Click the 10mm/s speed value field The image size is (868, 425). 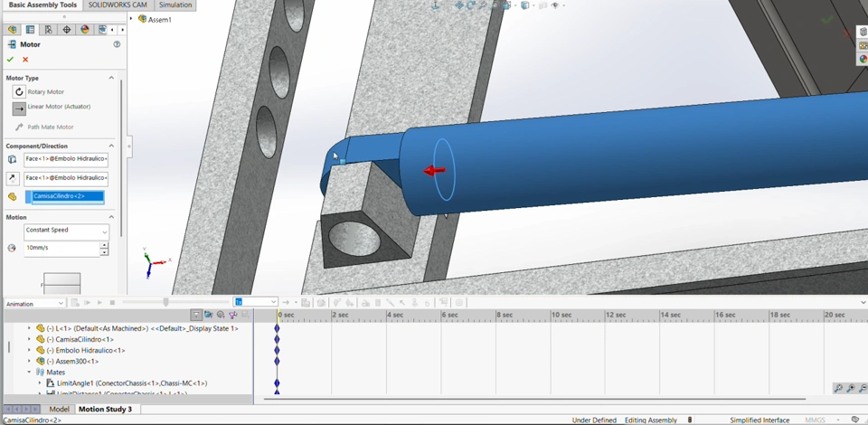(61, 249)
